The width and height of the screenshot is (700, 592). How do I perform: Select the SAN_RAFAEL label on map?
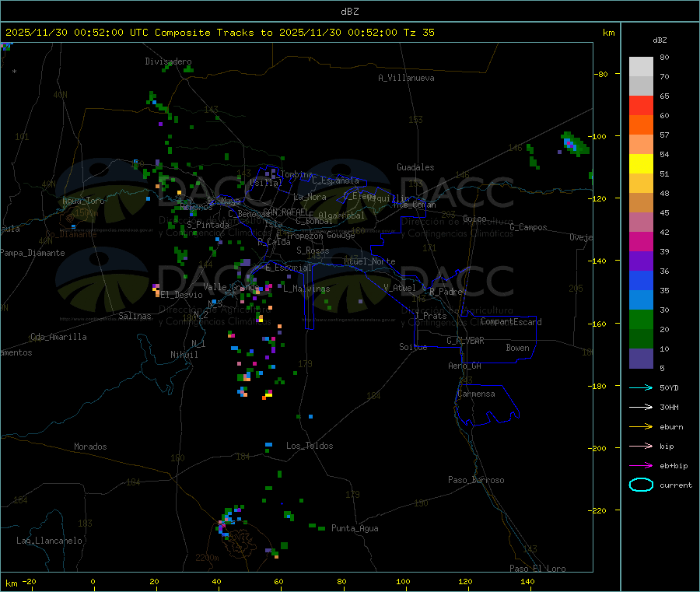tap(285, 212)
